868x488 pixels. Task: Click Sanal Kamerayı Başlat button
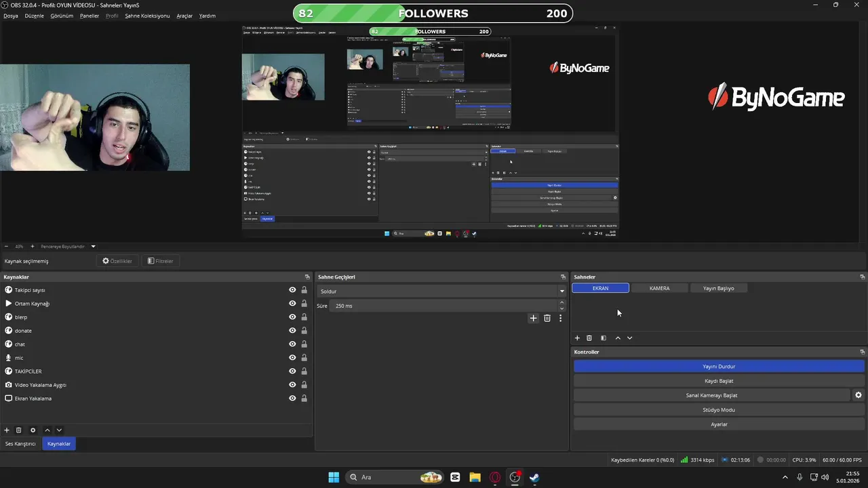(x=711, y=395)
